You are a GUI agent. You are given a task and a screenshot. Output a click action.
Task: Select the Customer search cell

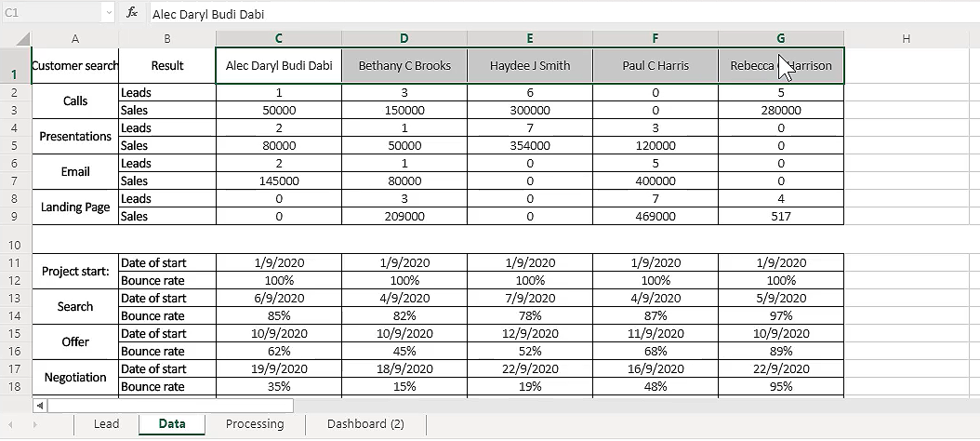[75, 65]
